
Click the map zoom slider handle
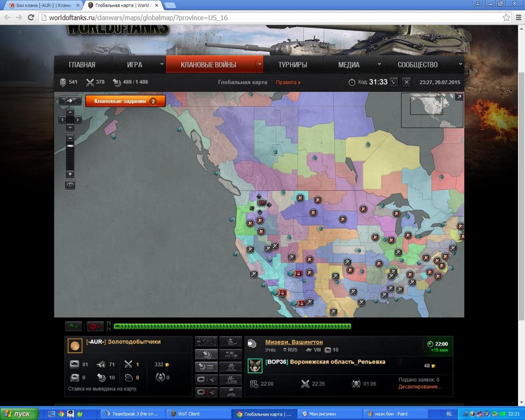click(70, 146)
